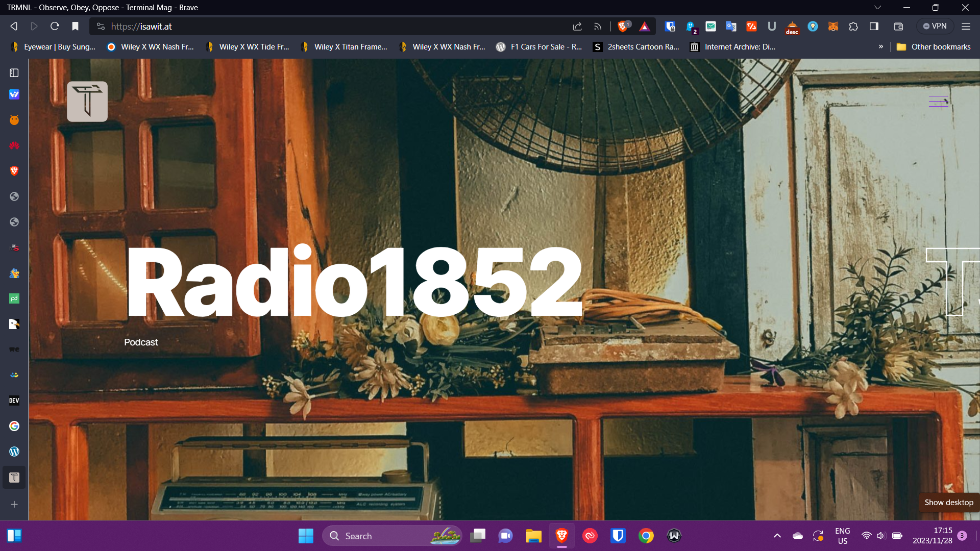Open the Brave Wallet icon
Image resolution: width=980 pixels, height=551 pixels.
click(x=898, y=27)
